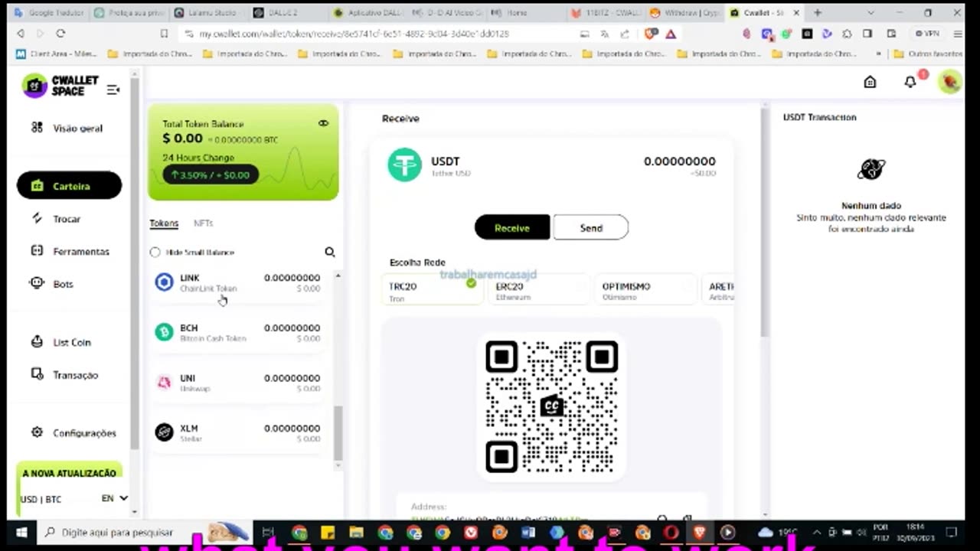Open Brave Shields icon
This screenshot has height=551, width=980.
point(651,34)
